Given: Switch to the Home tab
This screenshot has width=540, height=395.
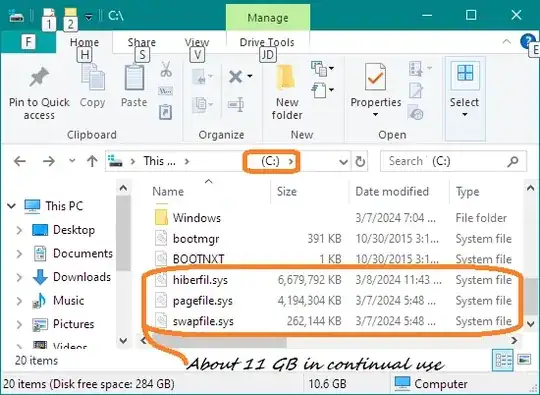Looking at the screenshot, I should pos(84,42).
